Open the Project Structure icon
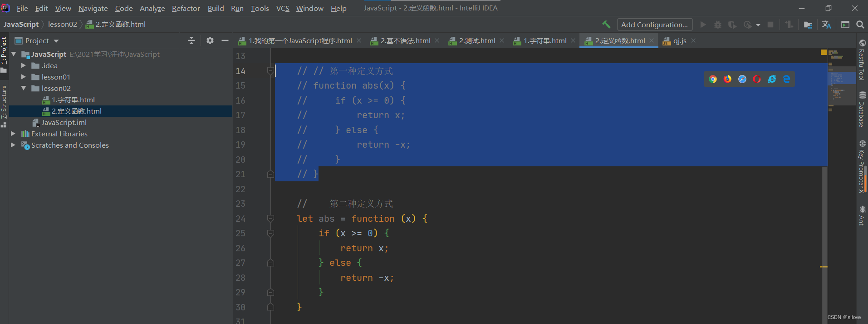 point(808,25)
